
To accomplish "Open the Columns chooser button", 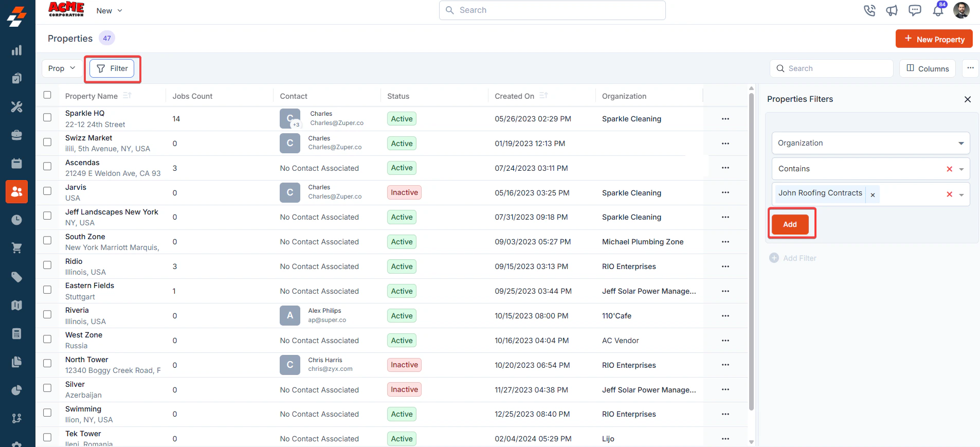I will [927, 68].
